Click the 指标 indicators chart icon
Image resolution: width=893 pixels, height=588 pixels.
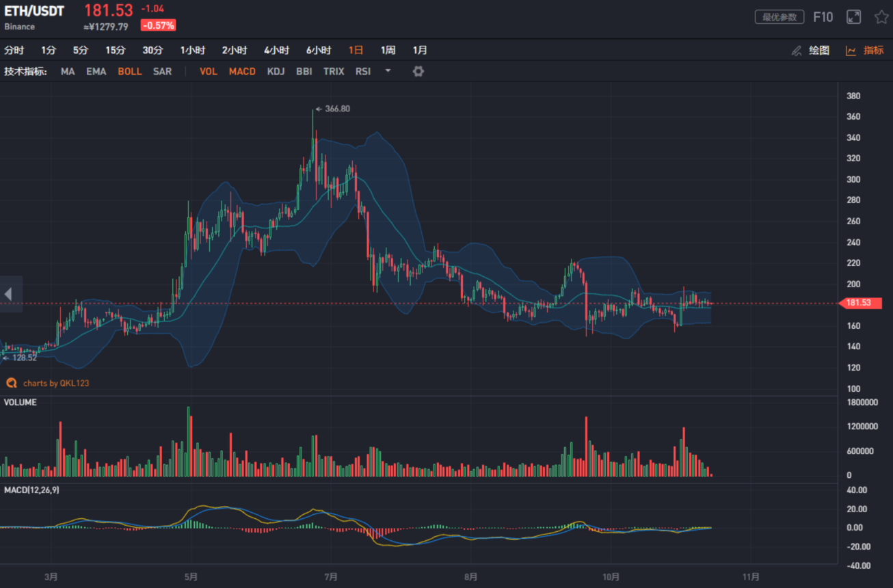pyautogui.click(x=851, y=51)
